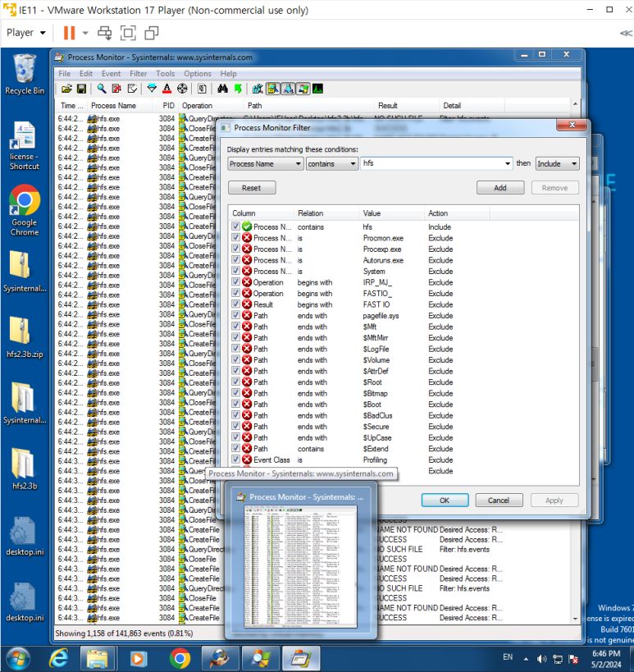The height and width of the screenshot is (672, 634).
Task: Select the Include Process From Window target icon
Action: point(182,89)
